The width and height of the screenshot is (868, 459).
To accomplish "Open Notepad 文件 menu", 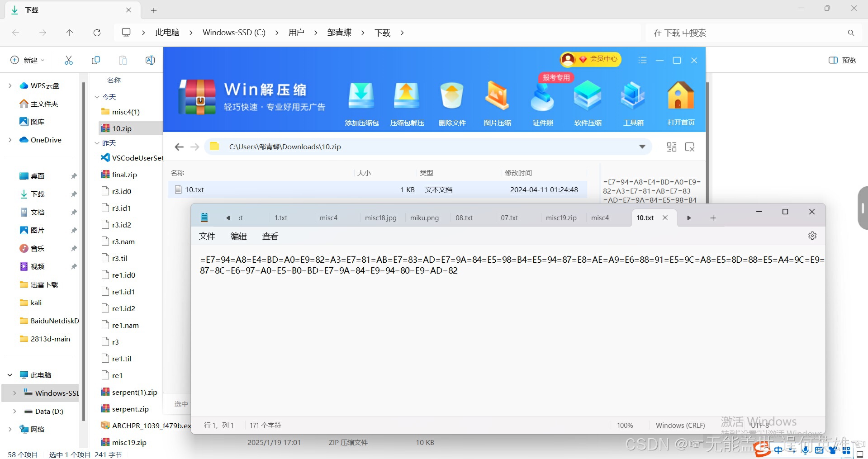I will click(207, 236).
